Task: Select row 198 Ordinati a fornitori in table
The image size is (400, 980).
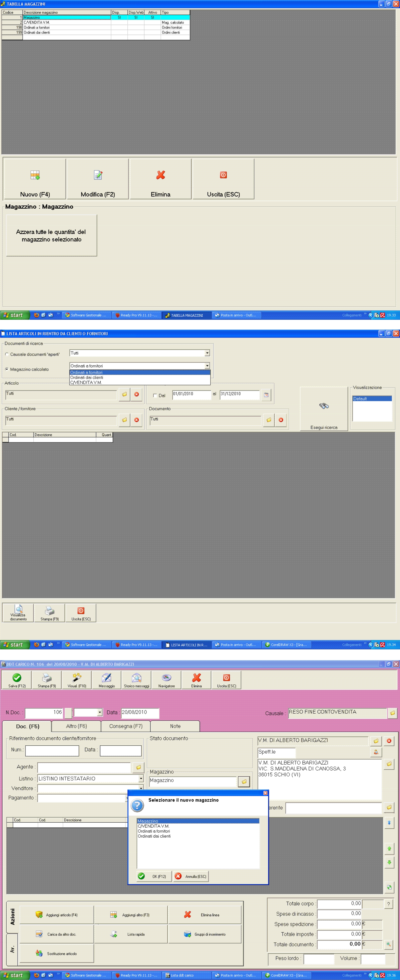Action: click(x=95, y=27)
